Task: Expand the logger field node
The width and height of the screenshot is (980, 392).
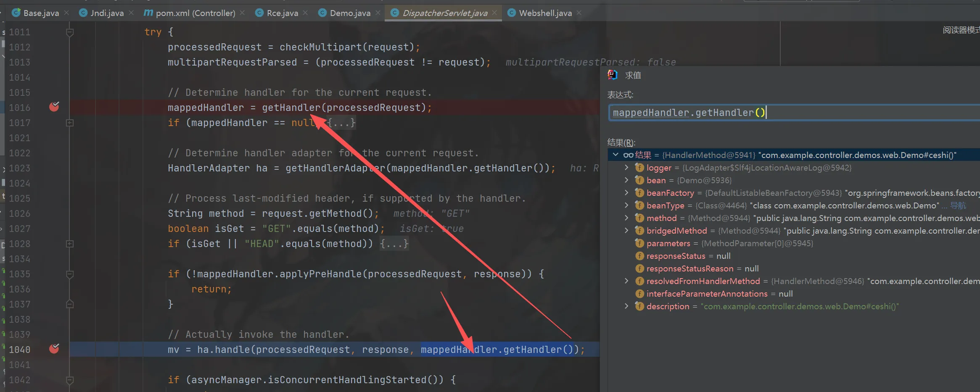Action: [x=626, y=168]
